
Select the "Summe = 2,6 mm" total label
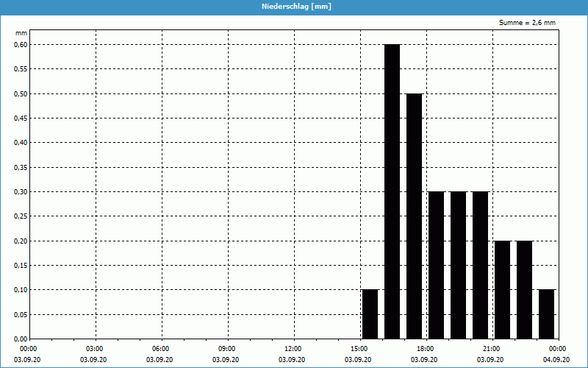click(x=527, y=23)
